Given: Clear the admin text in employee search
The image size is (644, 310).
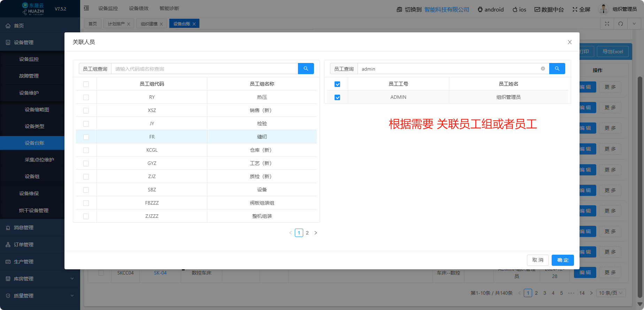Looking at the screenshot, I should 543,69.
